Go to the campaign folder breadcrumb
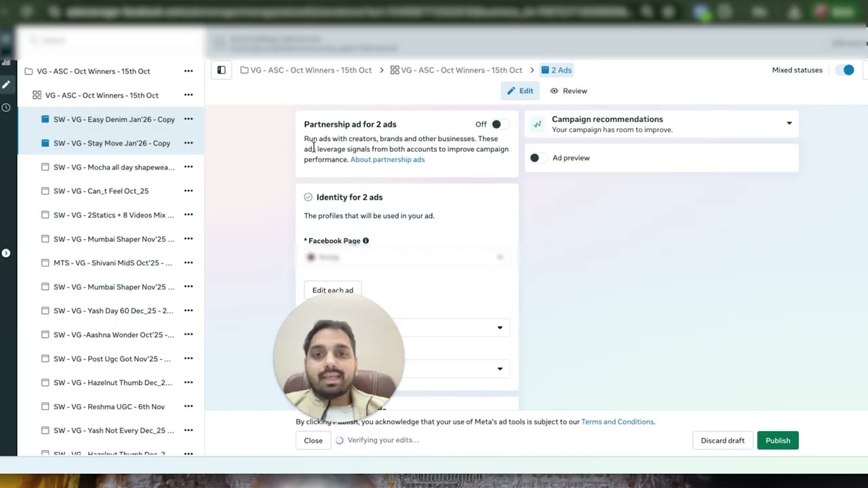This screenshot has width=868, height=488. tap(306, 70)
